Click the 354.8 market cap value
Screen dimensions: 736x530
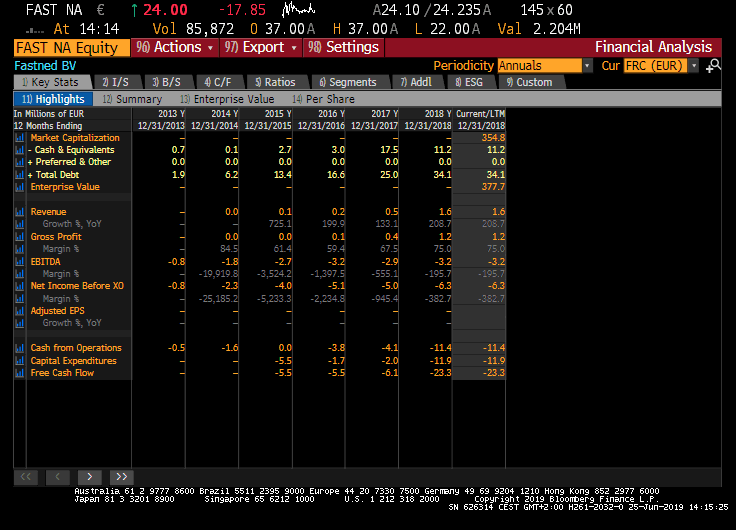click(x=493, y=138)
